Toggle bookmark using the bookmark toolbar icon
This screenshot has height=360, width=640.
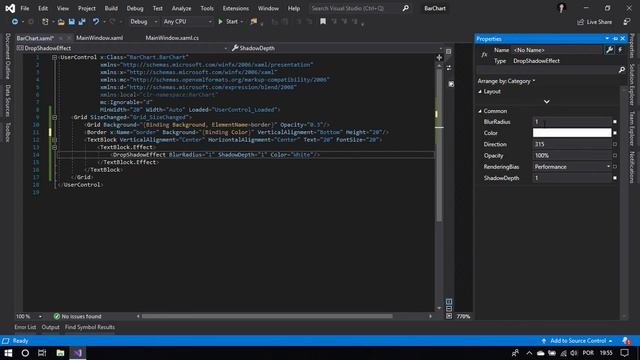click(x=323, y=22)
